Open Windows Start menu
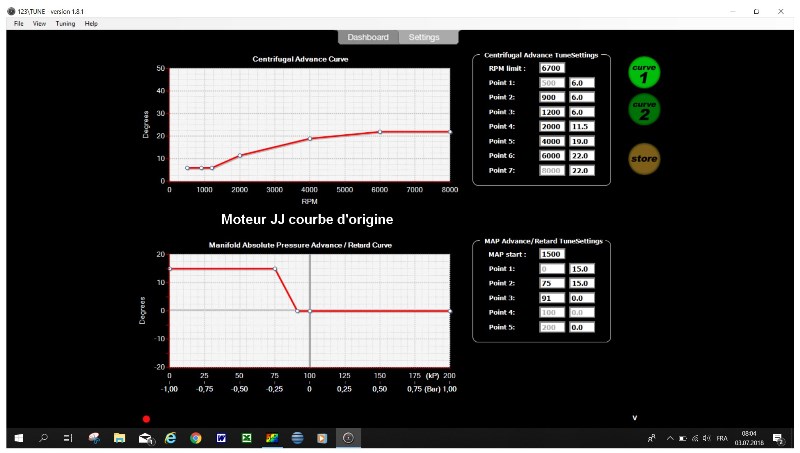Viewport: 800px width, 453px height. tap(18, 438)
